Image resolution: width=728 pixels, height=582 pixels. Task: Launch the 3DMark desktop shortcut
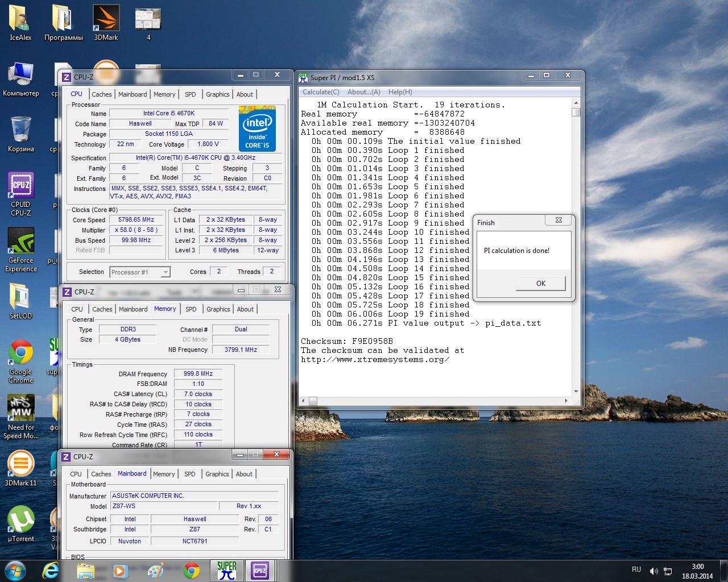tap(106, 23)
